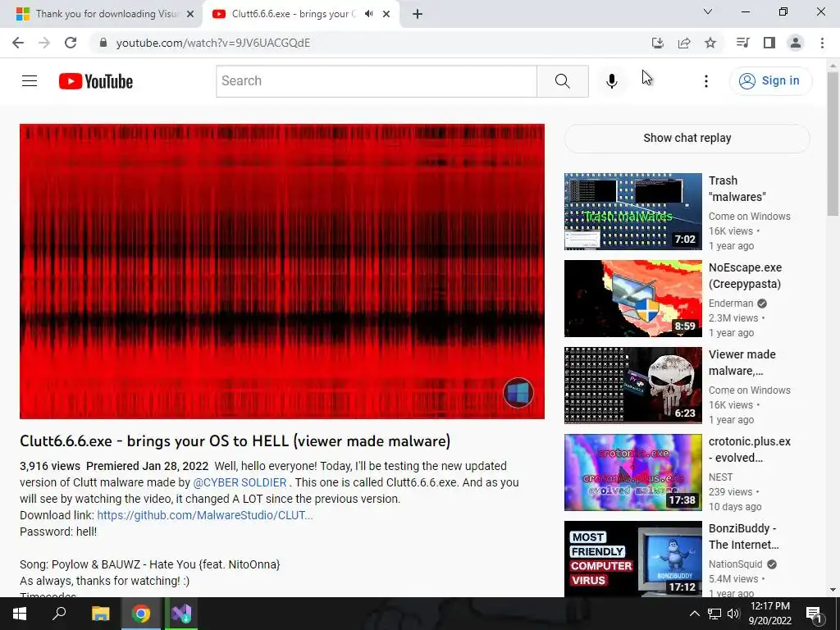Screen dimensions: 840x630
Task: Open a new browser tab
Action: click(418, 15)
